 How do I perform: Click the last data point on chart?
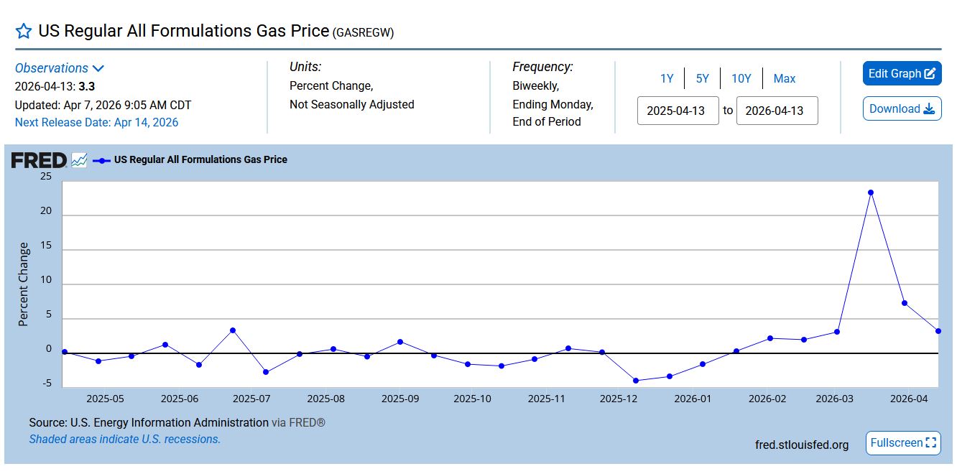(938, 331)
